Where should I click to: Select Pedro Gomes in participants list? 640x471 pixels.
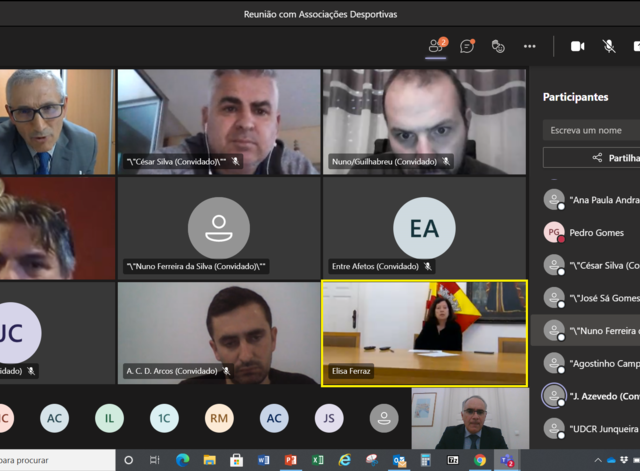tap(596, 233)
